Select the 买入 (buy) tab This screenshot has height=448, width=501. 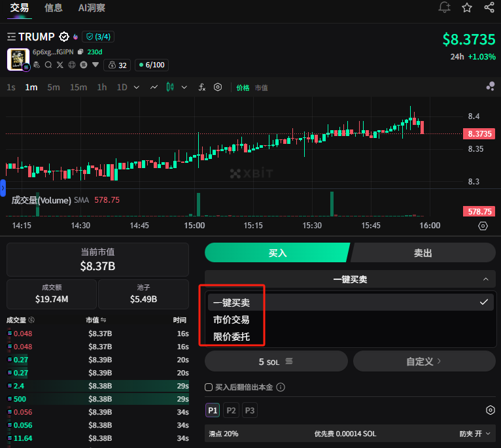pos(277,252)
